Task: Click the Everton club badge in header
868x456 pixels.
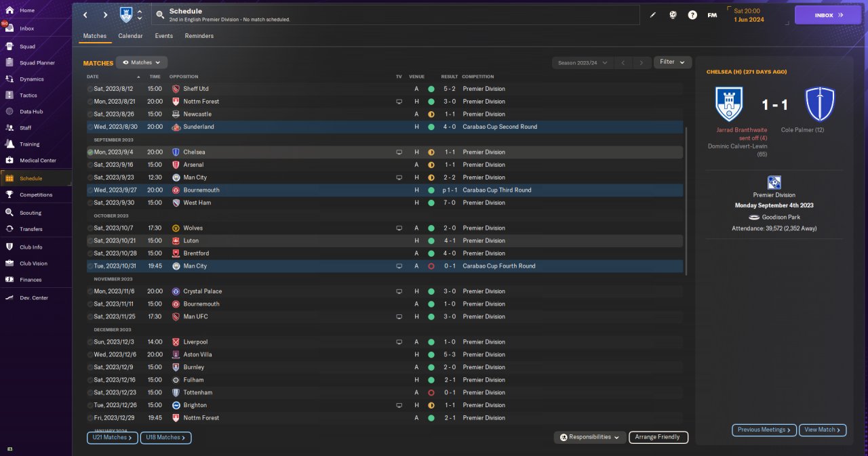Action: pos(126,14)
